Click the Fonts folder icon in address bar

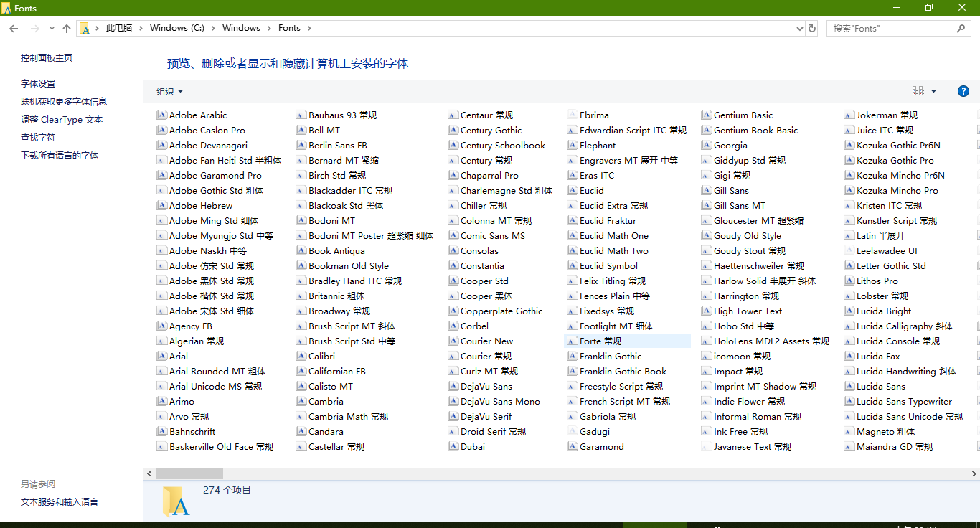tap(85, 28)
